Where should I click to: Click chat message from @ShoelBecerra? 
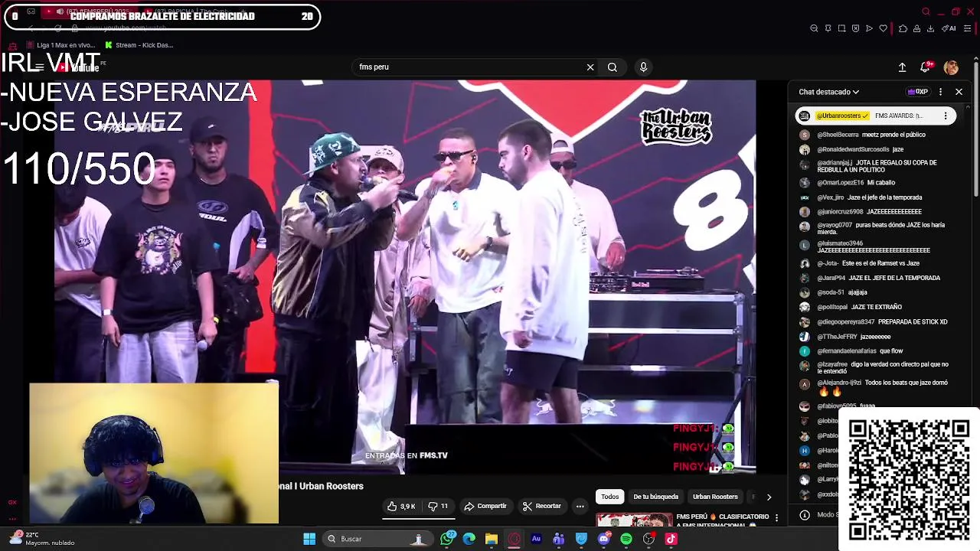click(873, 135)
